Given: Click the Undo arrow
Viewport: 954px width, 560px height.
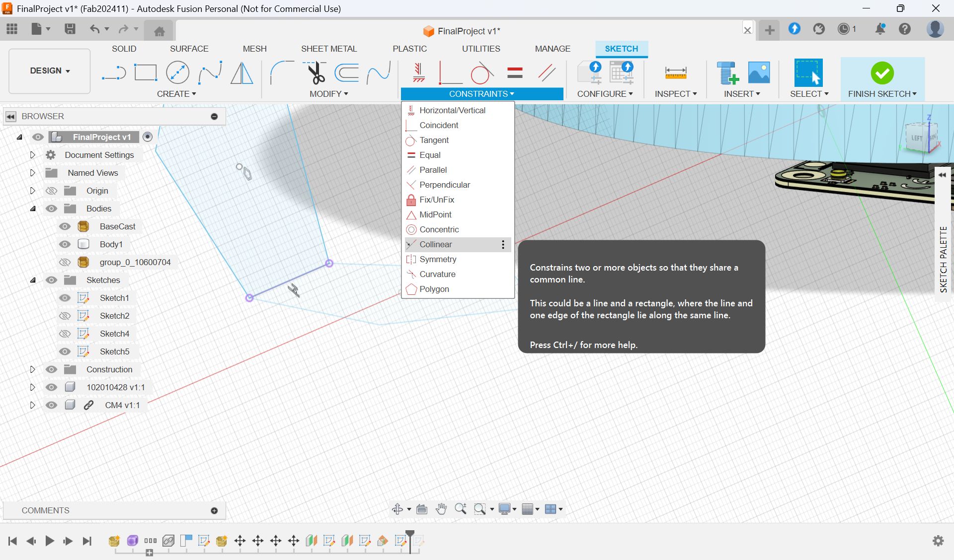Looking at the screenshot, I should click(94, 29).
